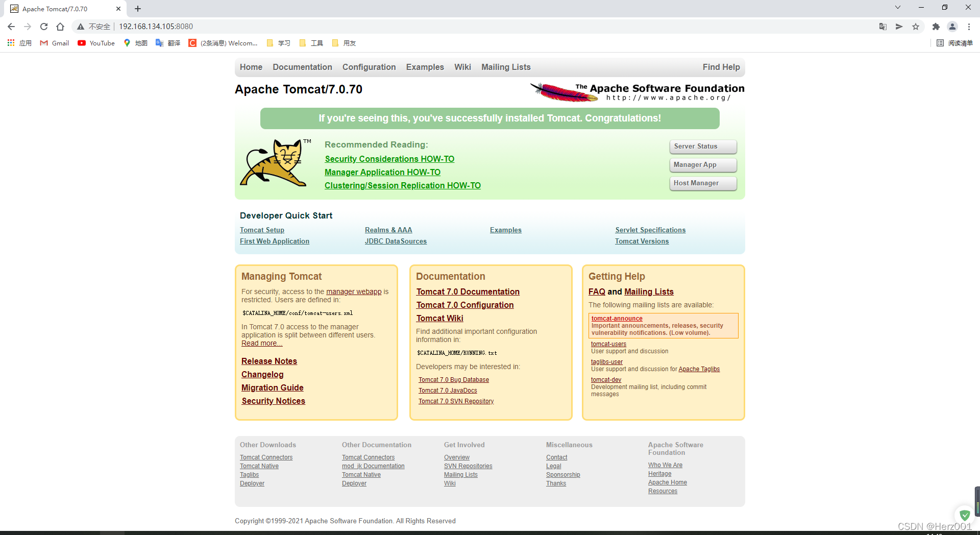
Task: Open the user profile icon
Action: (x=952, y=27)
